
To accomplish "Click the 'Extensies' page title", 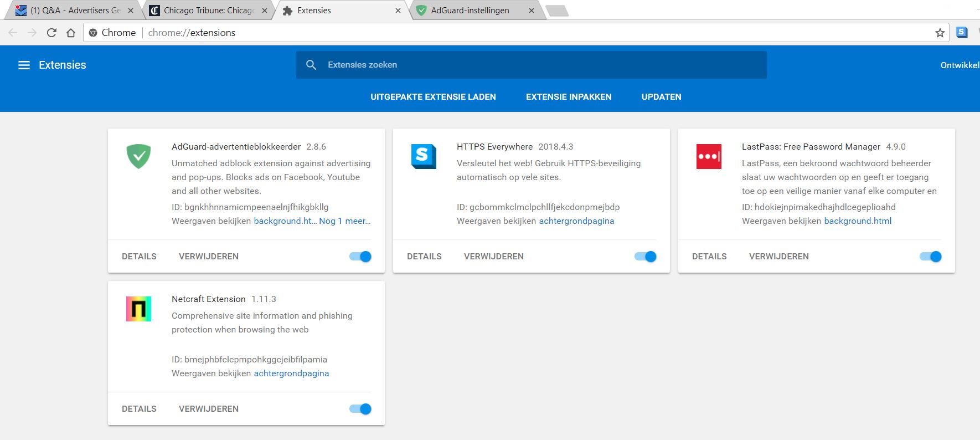I will [63, 65].
